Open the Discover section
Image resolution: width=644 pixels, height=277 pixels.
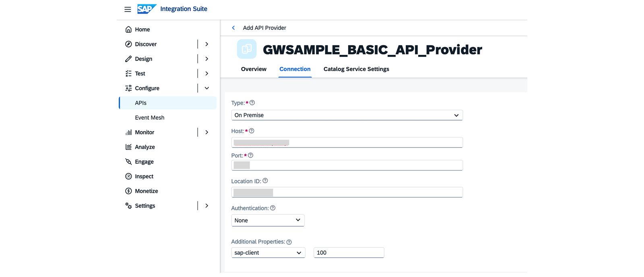pos(146,44)
